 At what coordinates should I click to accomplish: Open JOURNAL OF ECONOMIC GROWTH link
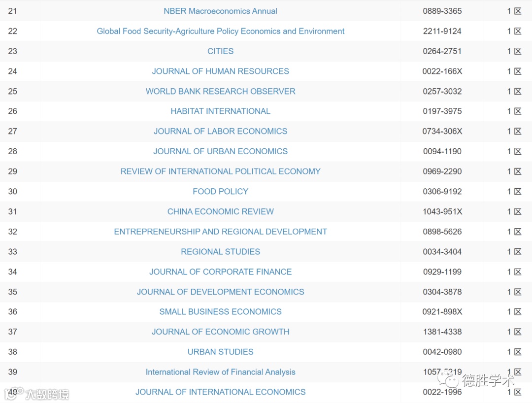click(x=221, y=332)
